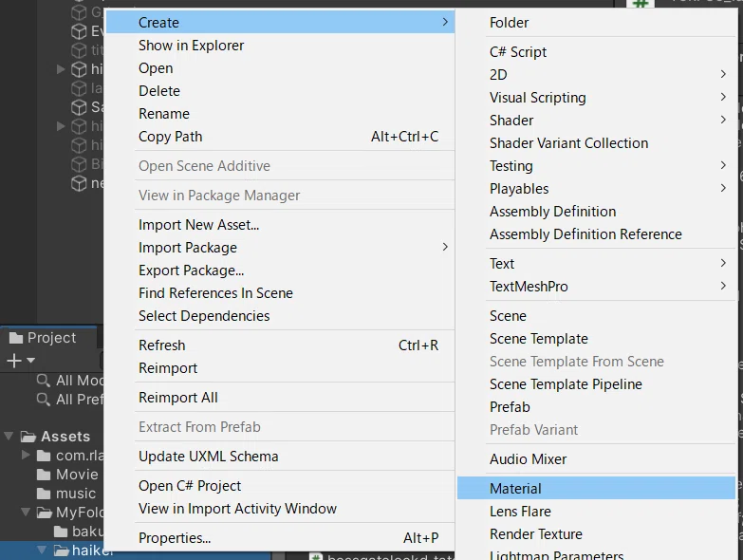
Task: Select the Assets folder
Action: pos(65,437)
